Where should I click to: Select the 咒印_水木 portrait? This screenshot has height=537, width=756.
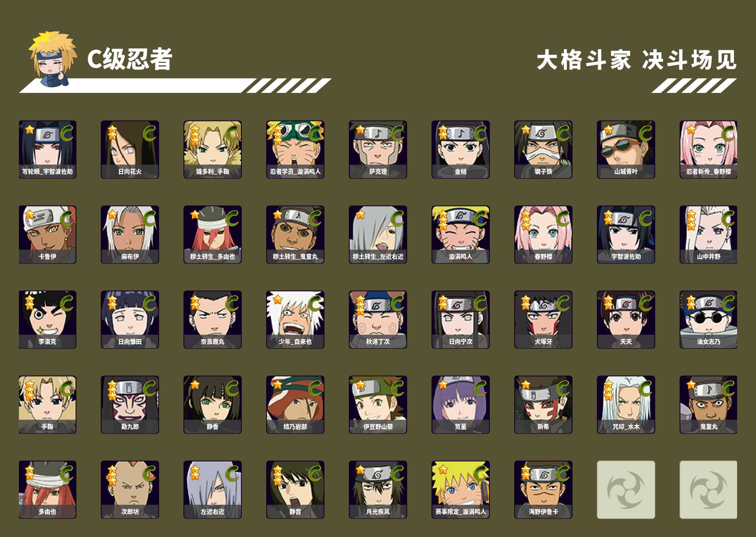pos(626,405)
